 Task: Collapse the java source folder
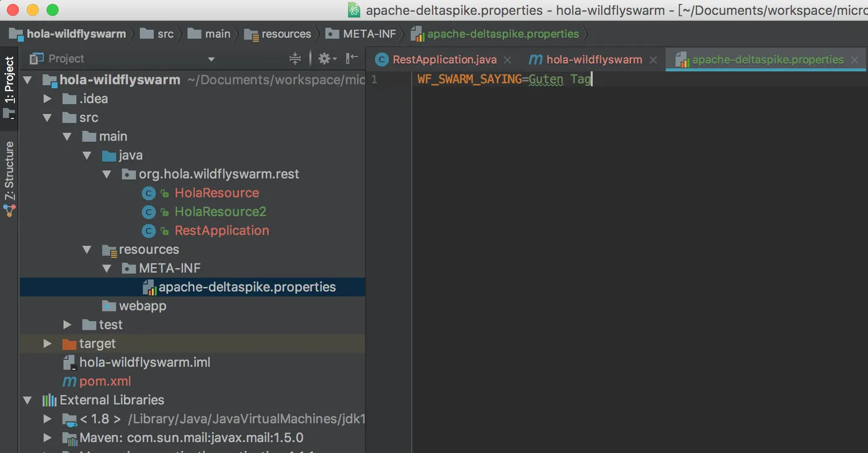click(x=87, y=156)
